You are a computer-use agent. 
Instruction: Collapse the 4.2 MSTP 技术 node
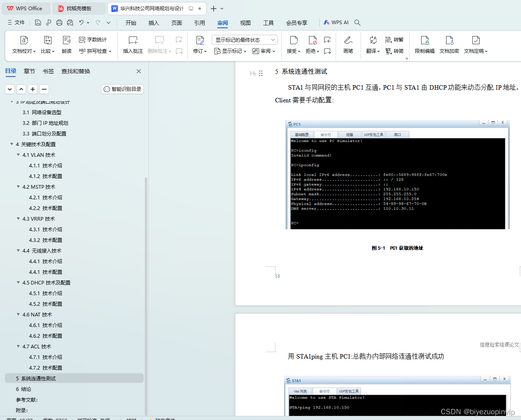click(18, 187)
